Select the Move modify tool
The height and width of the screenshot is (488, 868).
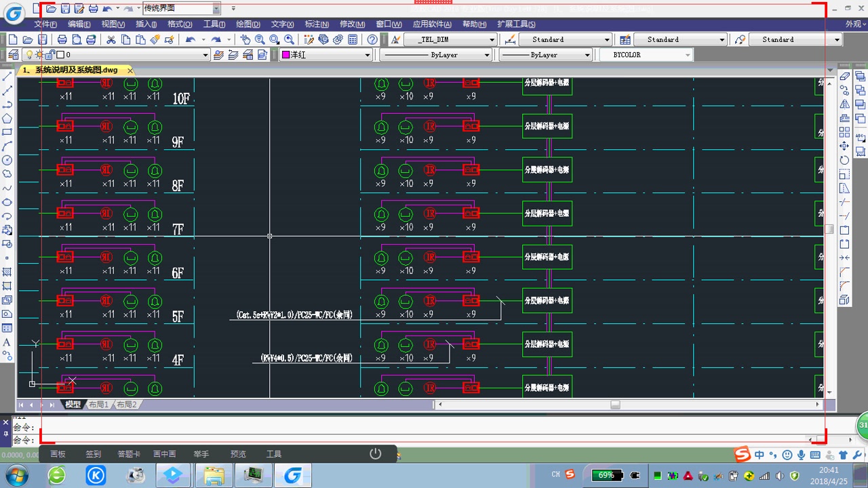(x=845, y=146)
